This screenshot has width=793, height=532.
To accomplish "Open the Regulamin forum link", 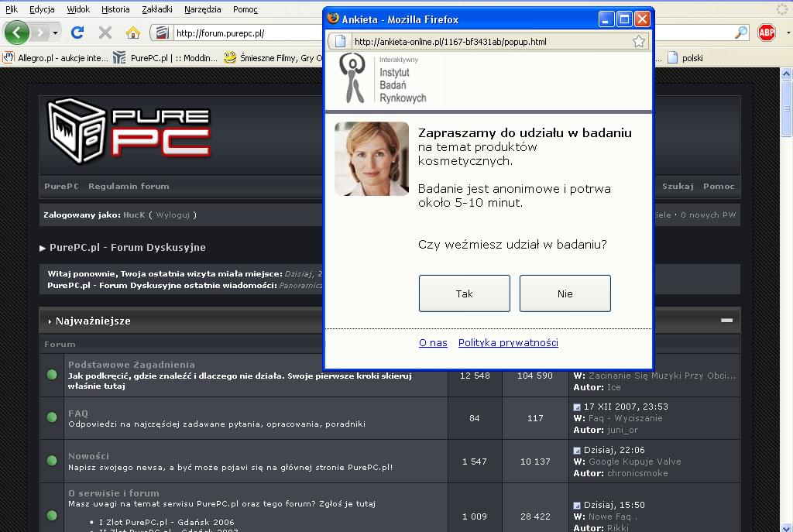I will 129,186.
